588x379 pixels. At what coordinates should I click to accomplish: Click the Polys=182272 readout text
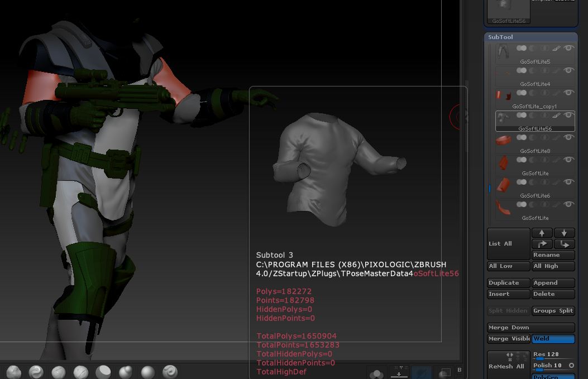[x=284, y=291]
